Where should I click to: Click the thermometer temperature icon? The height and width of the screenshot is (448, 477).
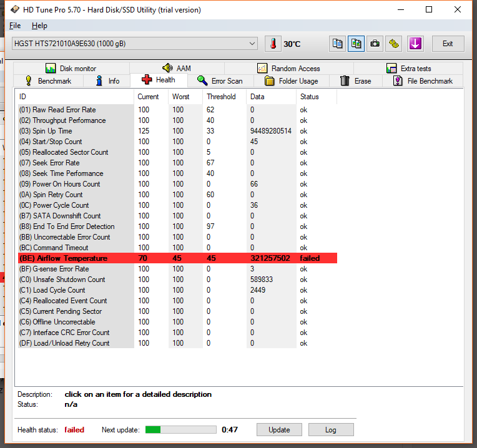click(273, 44)
